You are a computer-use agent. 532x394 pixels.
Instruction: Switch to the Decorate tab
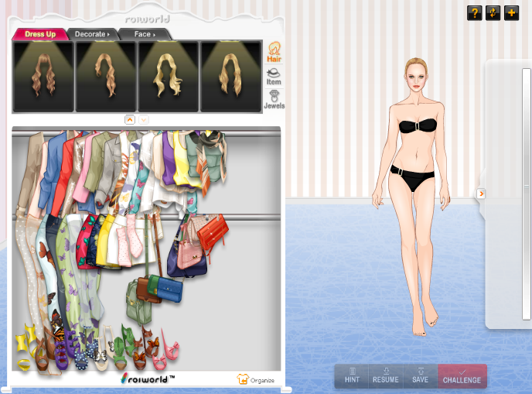click(x=92, y=34)
